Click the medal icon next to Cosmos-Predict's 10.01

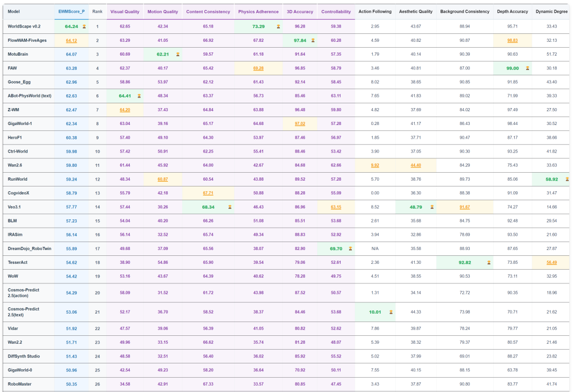pos(391,312)
